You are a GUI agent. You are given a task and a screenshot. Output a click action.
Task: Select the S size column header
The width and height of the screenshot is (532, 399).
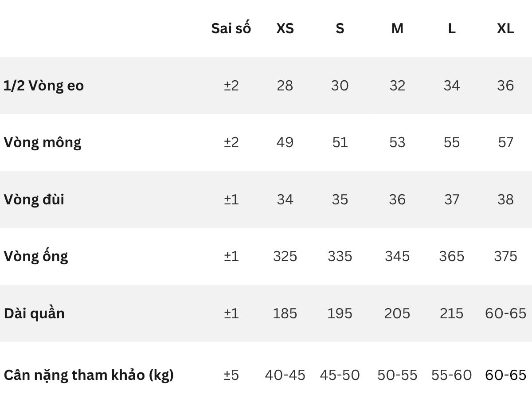(340, 28)
